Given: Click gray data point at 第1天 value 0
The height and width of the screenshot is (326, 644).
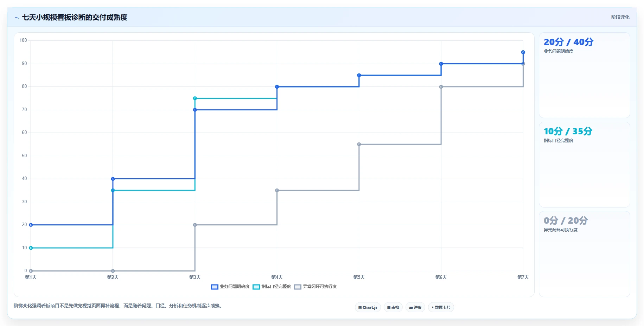Looking at the screenshot, I should tap(31, 271).
